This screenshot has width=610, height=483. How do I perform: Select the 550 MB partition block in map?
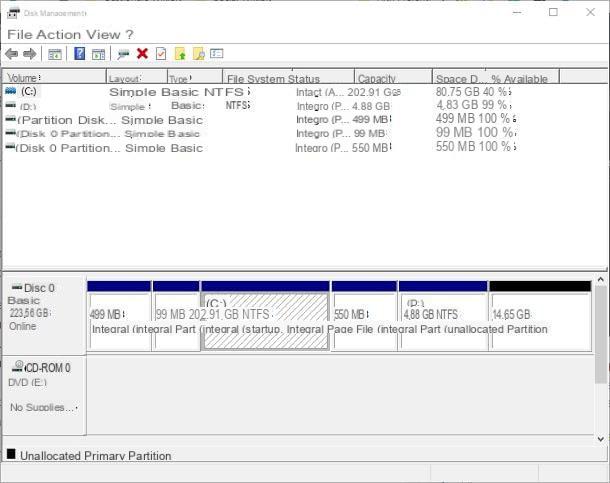click(x=364, y=316)
